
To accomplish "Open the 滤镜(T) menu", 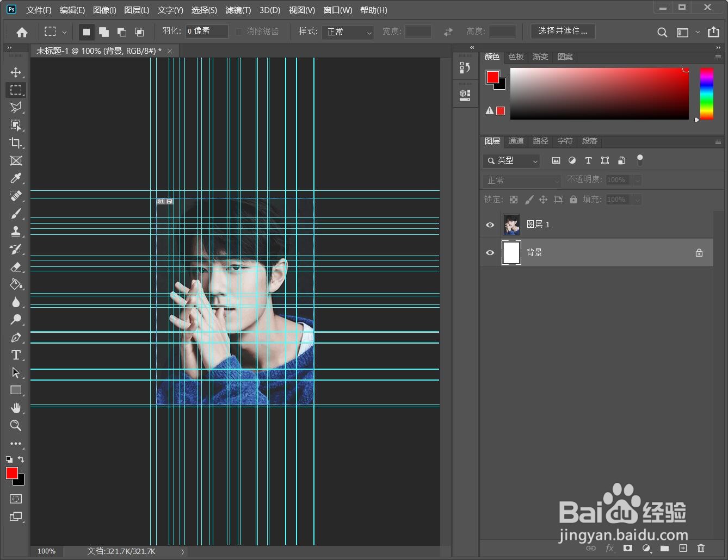I will pos(238,10).
